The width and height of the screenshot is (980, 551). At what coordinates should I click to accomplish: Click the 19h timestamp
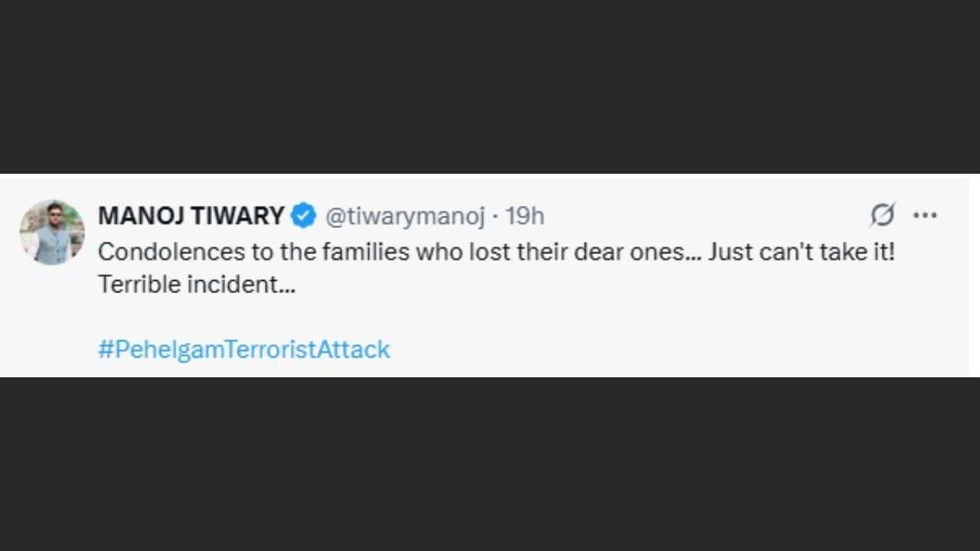point(524,217)
